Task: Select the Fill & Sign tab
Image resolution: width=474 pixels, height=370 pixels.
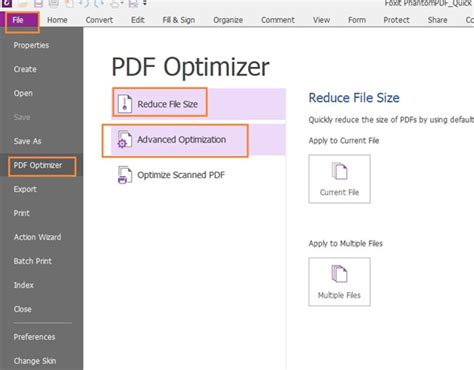Action: coord(179,20)
